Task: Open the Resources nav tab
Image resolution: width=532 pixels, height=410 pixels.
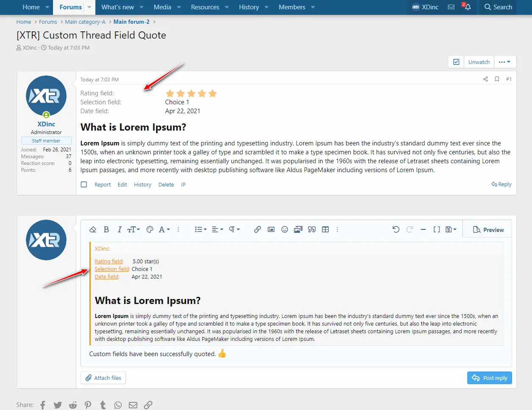Action: pyautogui.click(x=205, y=7)
